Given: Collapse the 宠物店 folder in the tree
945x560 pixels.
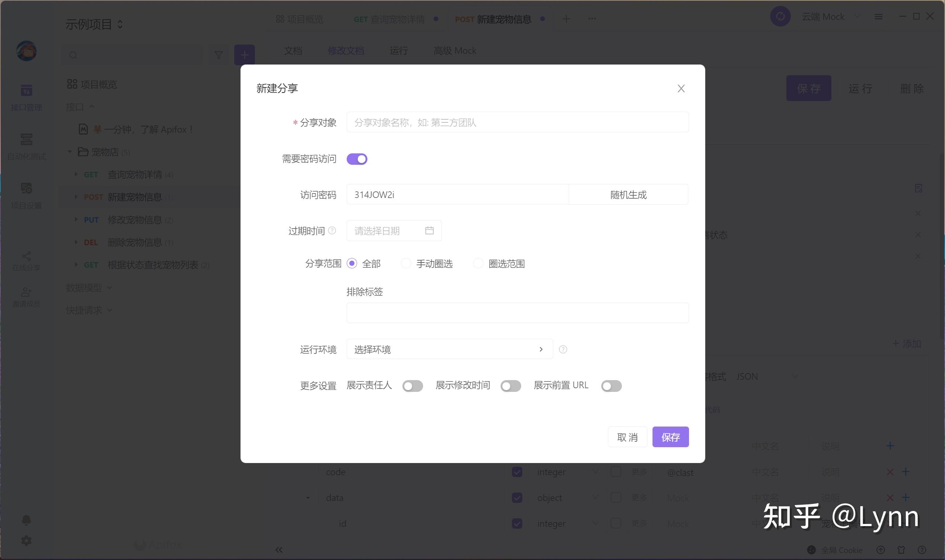Looking at the screenshot, I should coord(69,152).
